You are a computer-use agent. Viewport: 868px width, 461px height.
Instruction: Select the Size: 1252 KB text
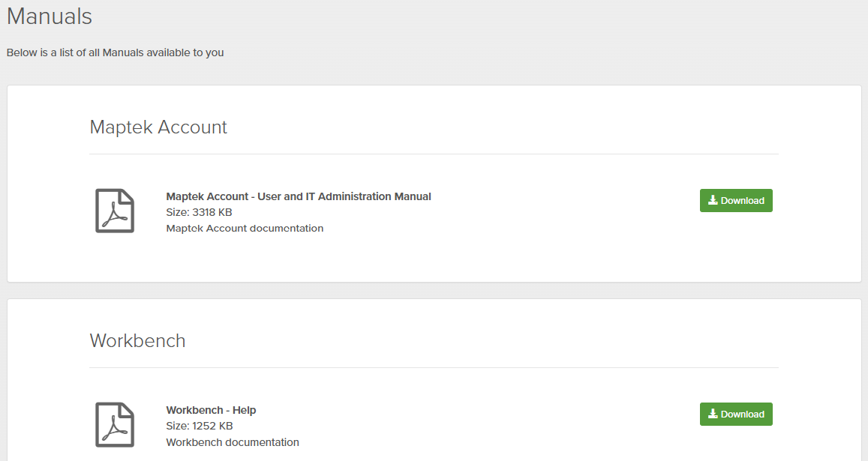[x=199, y=426]
